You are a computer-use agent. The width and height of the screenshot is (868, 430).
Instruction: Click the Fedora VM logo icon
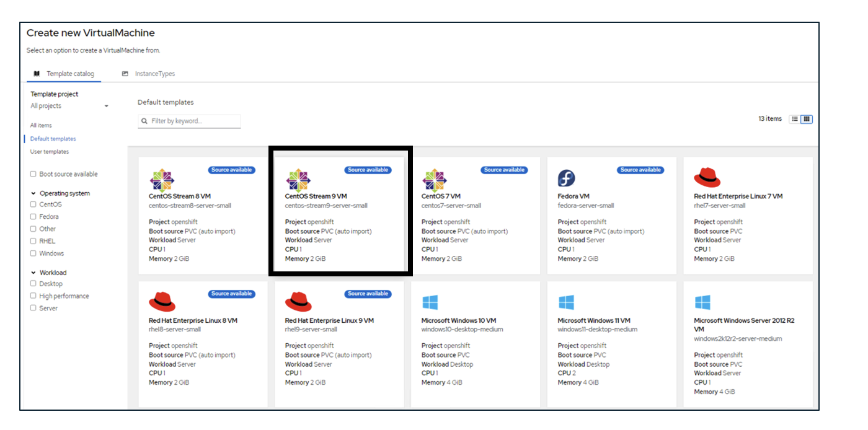pyautogui.click(x=567, y=178)
